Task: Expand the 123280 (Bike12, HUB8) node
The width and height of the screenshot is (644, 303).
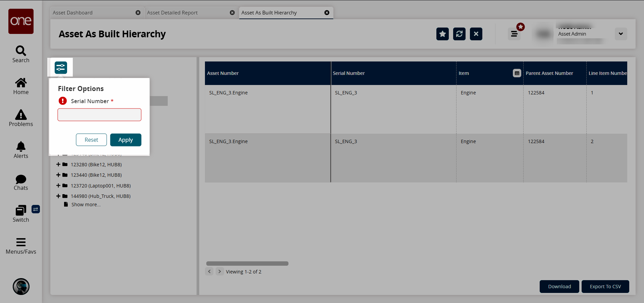Action: (58, 164)
